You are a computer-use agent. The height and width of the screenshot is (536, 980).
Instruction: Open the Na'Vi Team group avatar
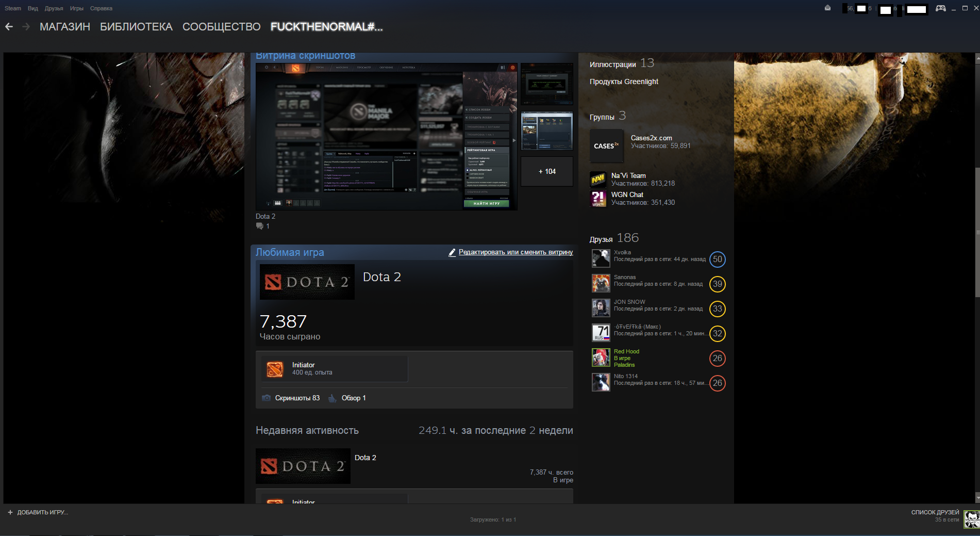click(598, 179)
